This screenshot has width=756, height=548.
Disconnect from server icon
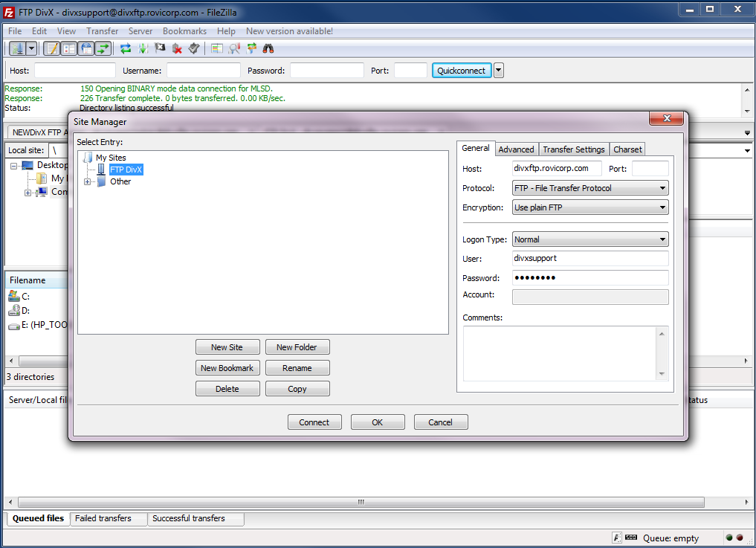point(177,48)
